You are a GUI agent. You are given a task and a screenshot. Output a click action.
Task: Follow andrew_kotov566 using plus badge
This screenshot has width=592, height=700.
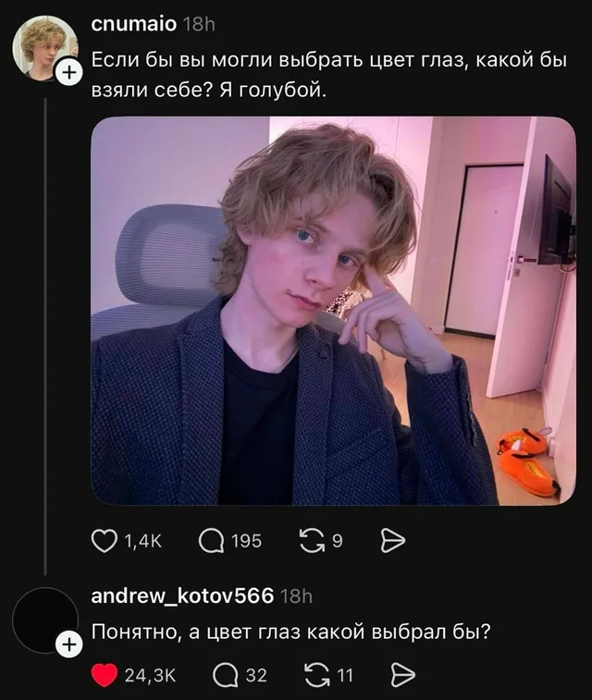pos(68,645)
